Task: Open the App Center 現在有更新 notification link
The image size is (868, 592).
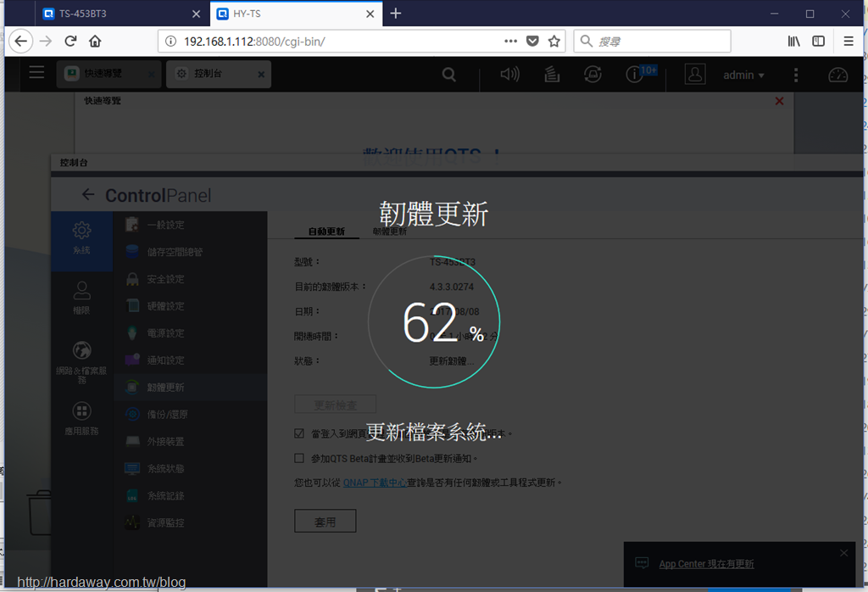Action: point(706,564)
